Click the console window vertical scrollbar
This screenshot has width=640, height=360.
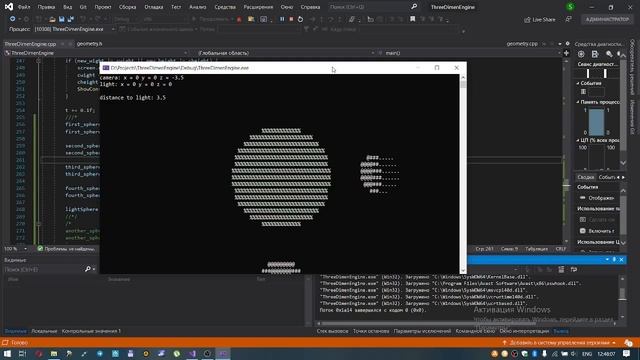pyautogui.click(x=463, y=173)
